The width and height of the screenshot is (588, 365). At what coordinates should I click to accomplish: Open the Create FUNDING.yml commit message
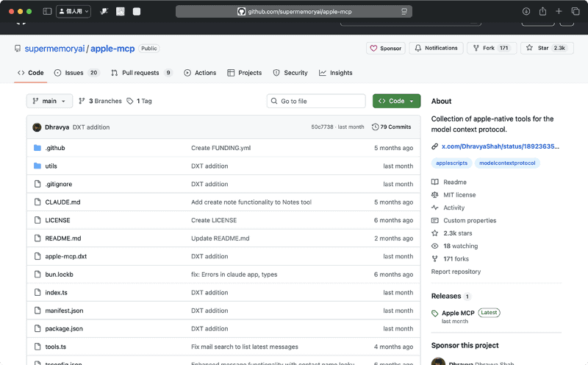(221, 148)
